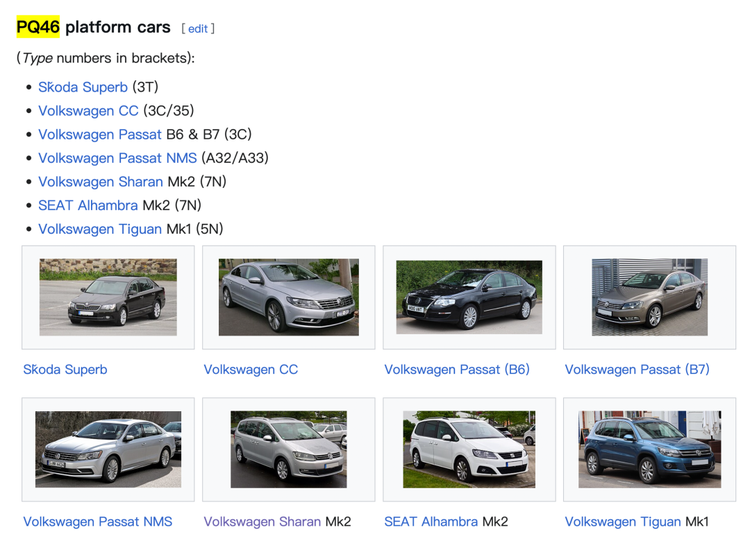
Task: Open Volkswagen CC link in bullet list
Action: click(88, 111)
